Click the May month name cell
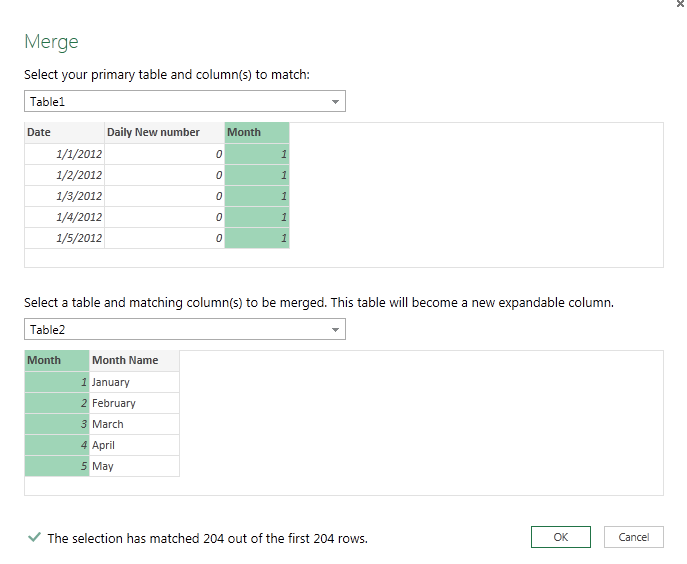 coord(134,466)
